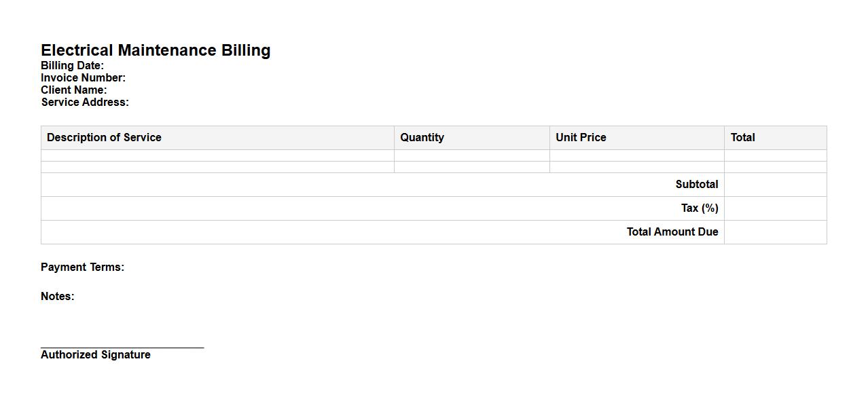Screen dimensions: 868x408
Task: Select the Service Address label
Action: (85, 103)
